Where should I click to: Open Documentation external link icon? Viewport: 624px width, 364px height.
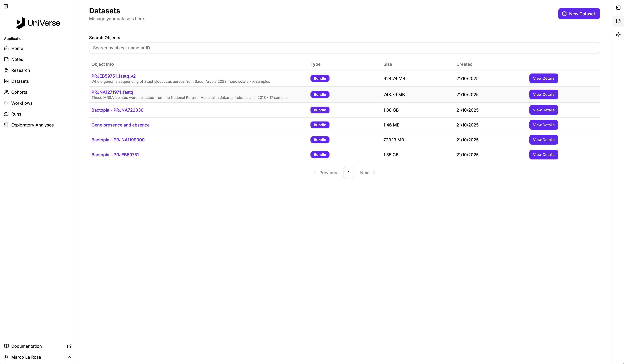69,346
